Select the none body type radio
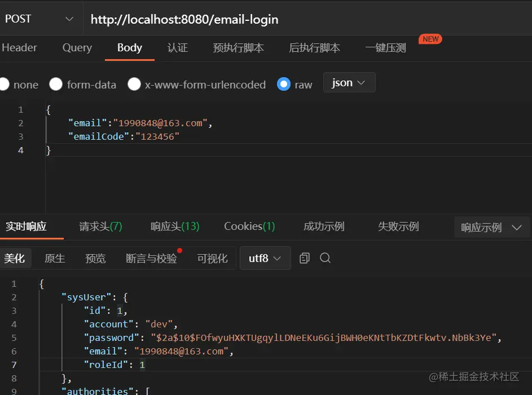 pos(4,85)
